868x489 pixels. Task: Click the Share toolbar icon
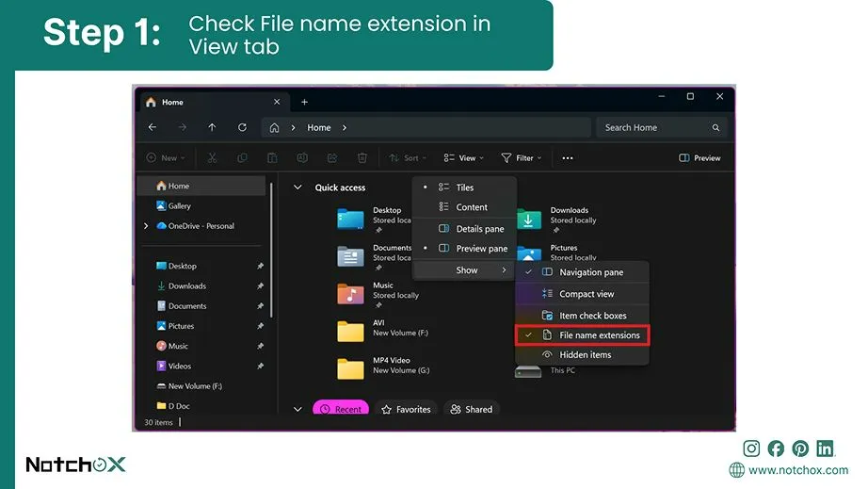click(332, 158)
